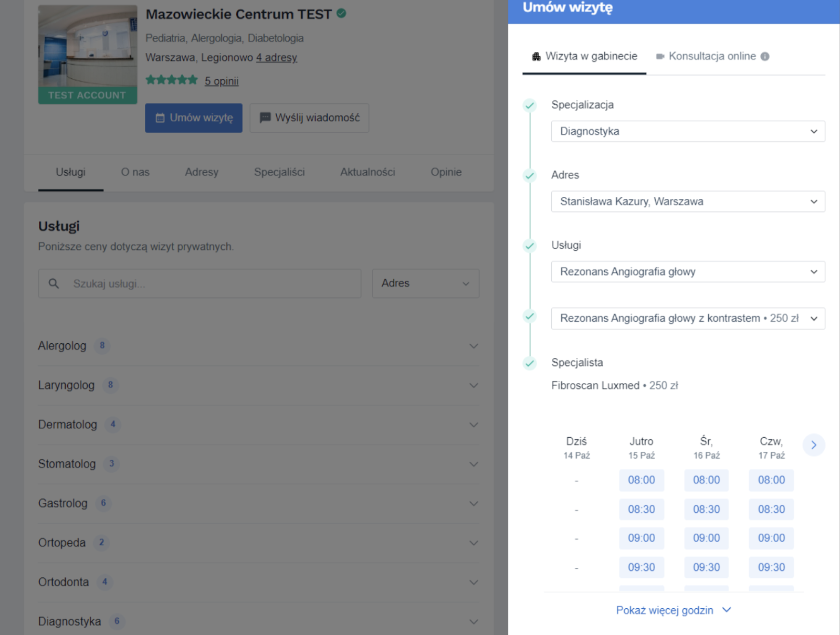Click the right arrow to see more dates

[x=813, y=444]
